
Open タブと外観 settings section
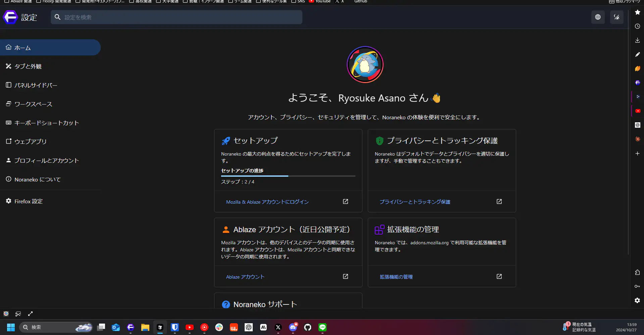pos(50,66)
